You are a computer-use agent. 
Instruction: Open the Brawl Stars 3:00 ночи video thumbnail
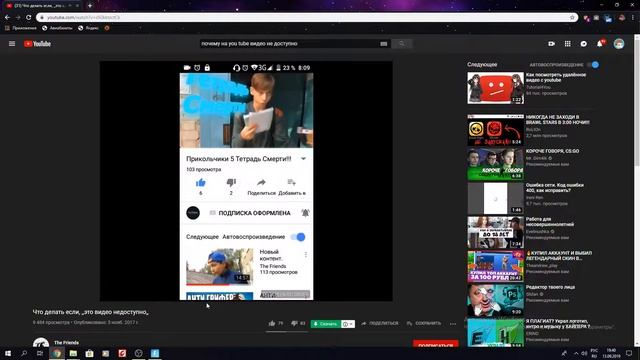(495, 130)
